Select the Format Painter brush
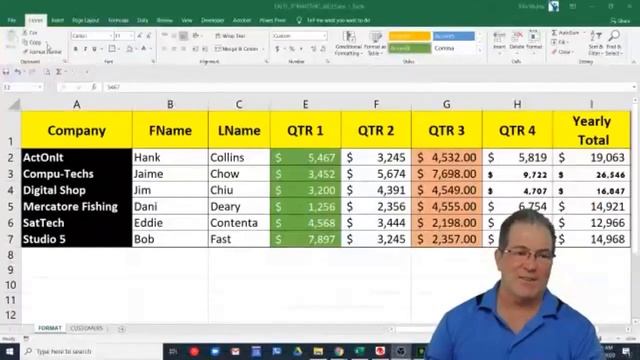Viewport: 640px width, 360px height. tap(25, 52)
